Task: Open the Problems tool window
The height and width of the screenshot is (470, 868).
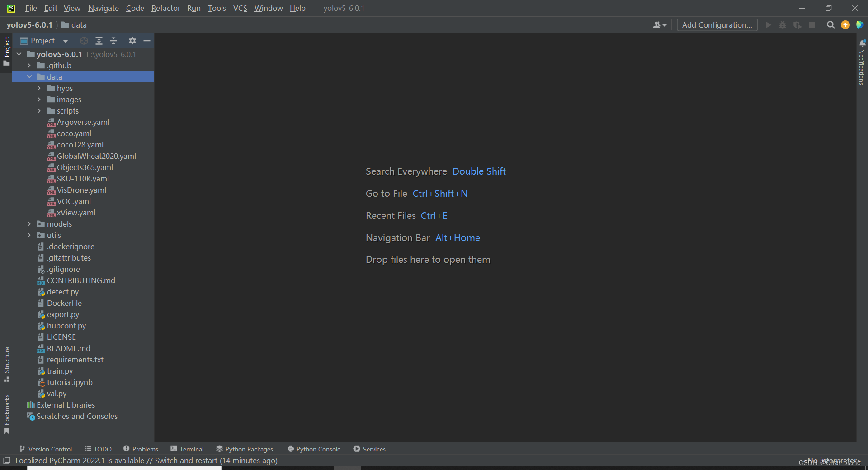Action: pyautogui.click(x=141, y=449)
